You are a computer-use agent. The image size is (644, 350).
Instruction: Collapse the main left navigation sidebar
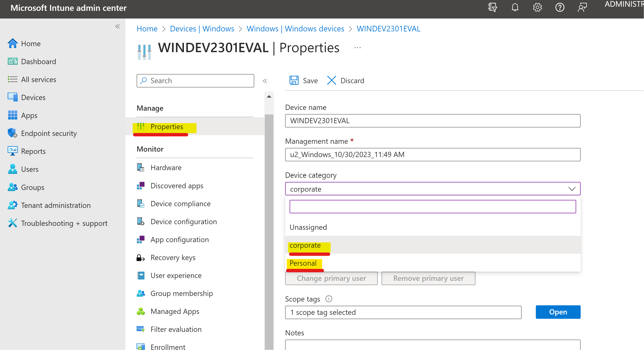[118, 26]
